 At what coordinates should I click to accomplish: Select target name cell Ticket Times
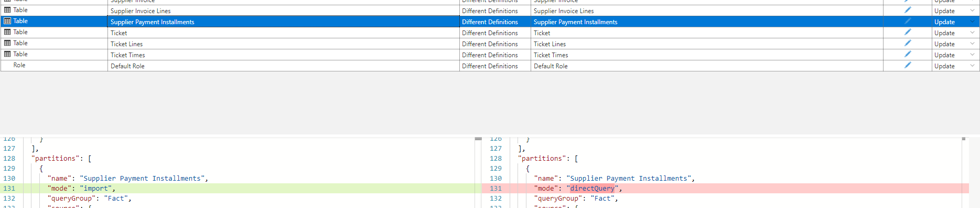coord(707,55)
